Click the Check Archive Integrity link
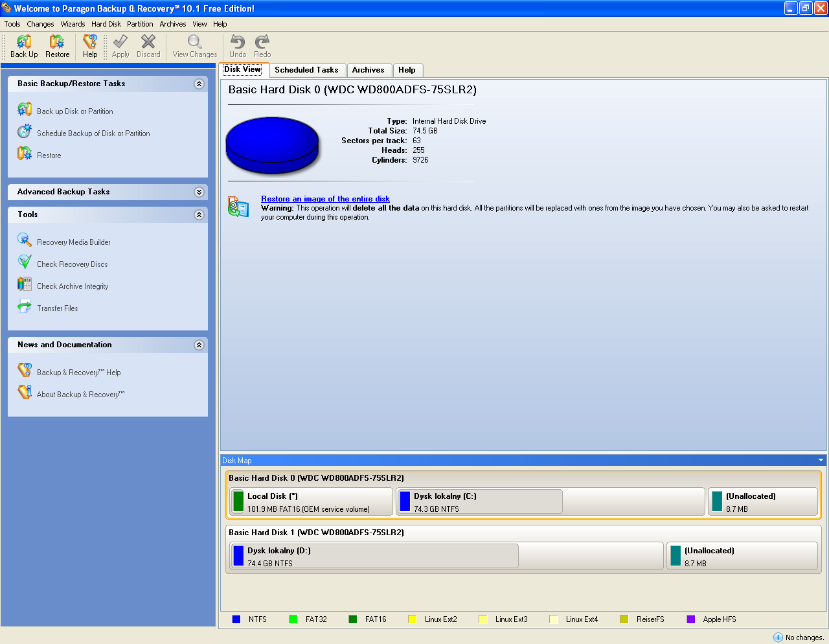Screen dimensions: 829x644 pyautogui.click(x=73, y=286)
